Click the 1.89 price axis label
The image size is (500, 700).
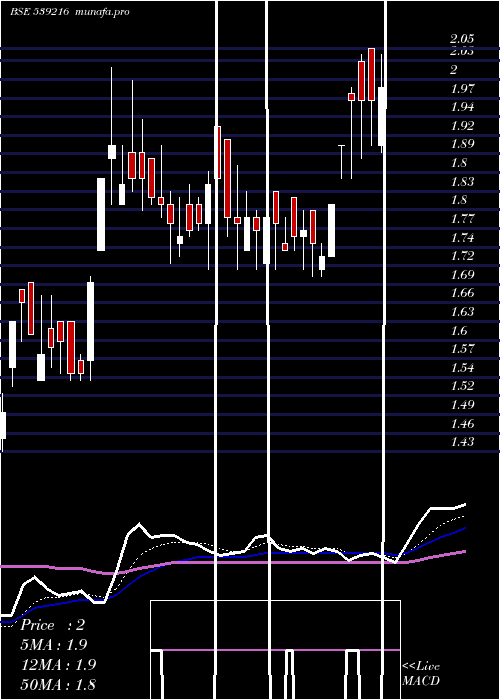coord(462,144)
